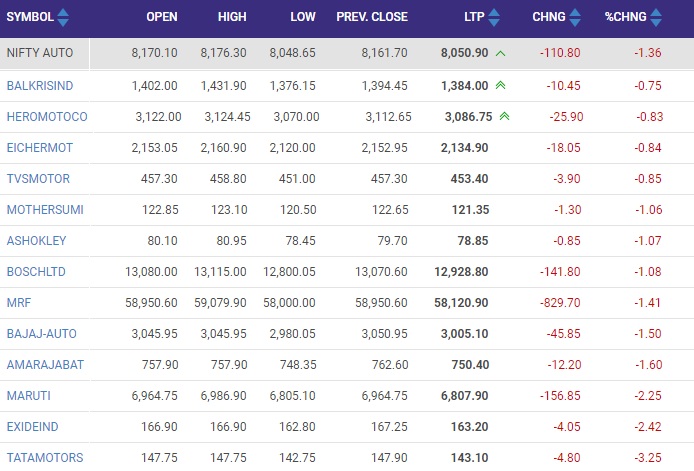Click NIFTY AUTO percent change -1.36
Viewport: 694px width, 471px height.
coord(648,53)
